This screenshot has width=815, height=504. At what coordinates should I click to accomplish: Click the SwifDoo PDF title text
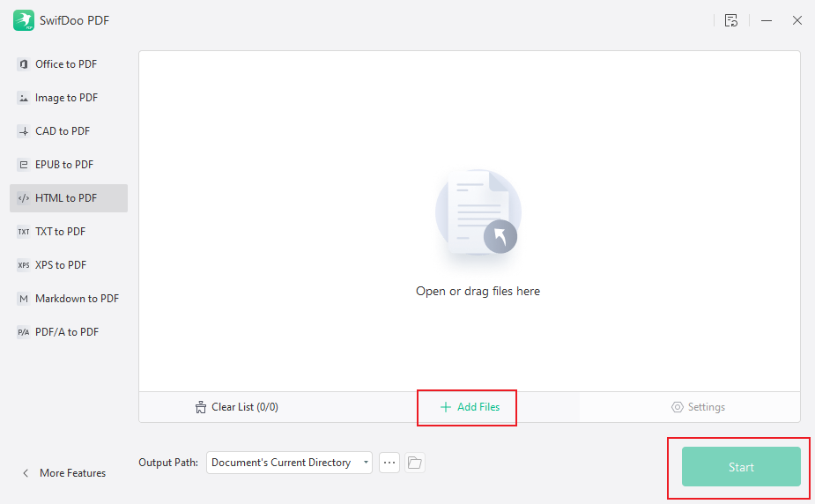tap(74, 20)
